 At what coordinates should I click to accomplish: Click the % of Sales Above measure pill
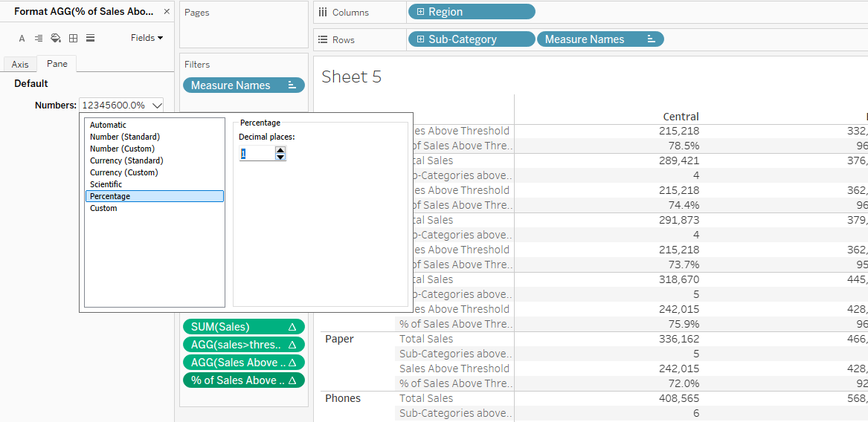pyautogui.click(x=236, y=380)
